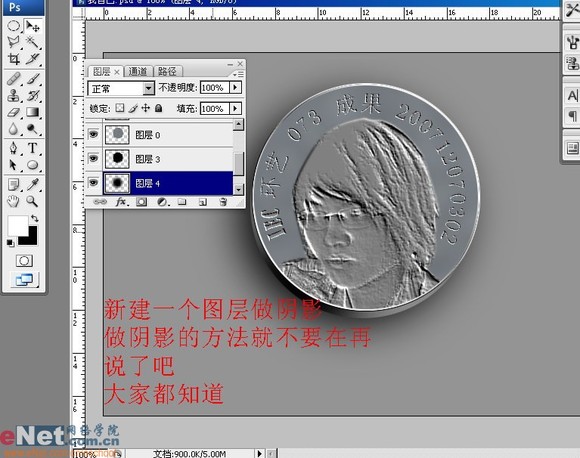Click link layers icon in Layers panel
The width and height of the screenshot is (580, 458).
pos(100,202)
